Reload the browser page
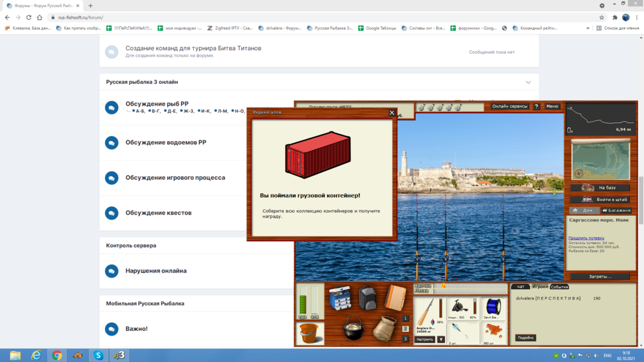The height and width of the screenshot is (362, 644). [x=29, y=17]
